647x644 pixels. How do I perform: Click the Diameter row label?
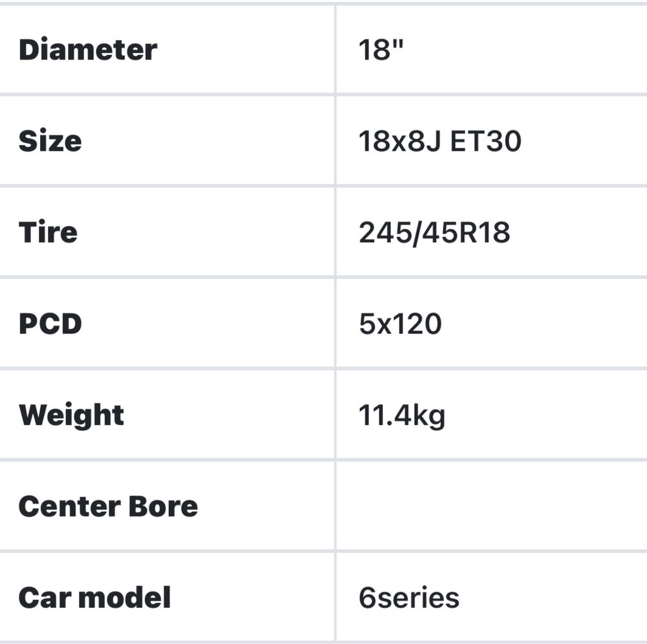(88, 50)
